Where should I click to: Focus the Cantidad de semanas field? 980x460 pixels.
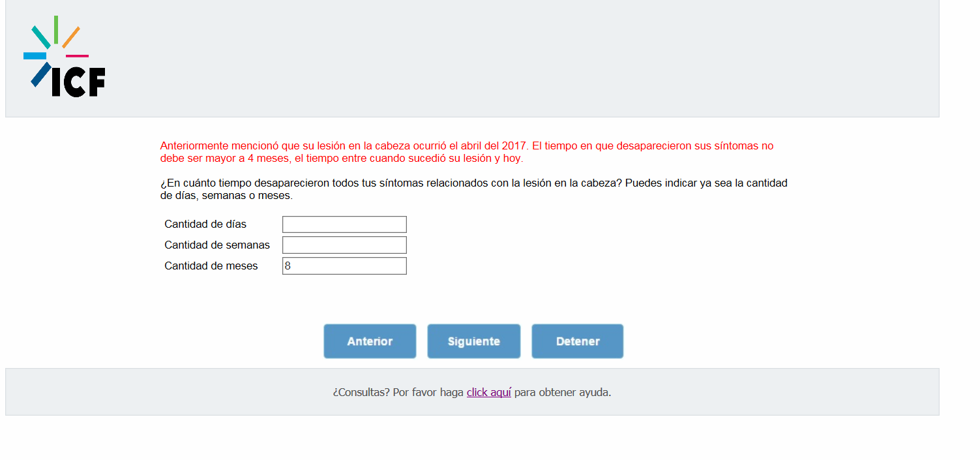[x=344, y=245]
